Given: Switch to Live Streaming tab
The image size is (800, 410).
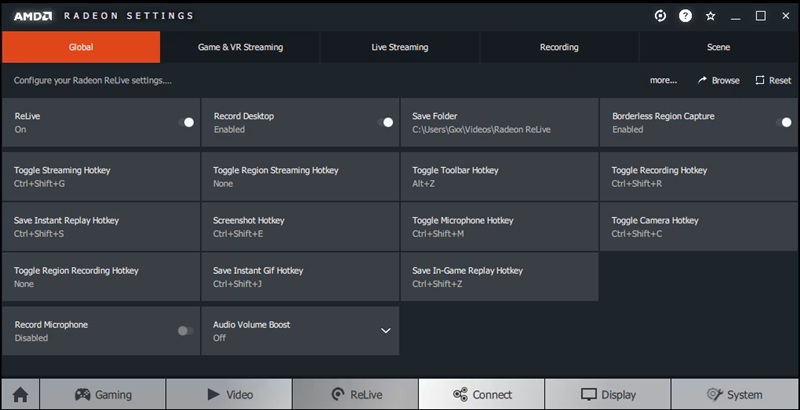Looking at the screenshot, I should (x=399, y=47).
